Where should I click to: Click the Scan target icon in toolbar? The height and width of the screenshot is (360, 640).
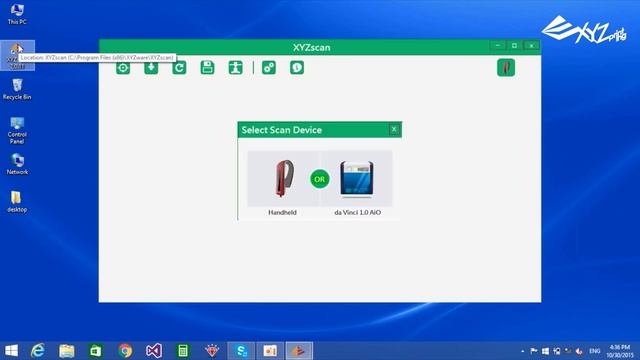click(123, 67)
